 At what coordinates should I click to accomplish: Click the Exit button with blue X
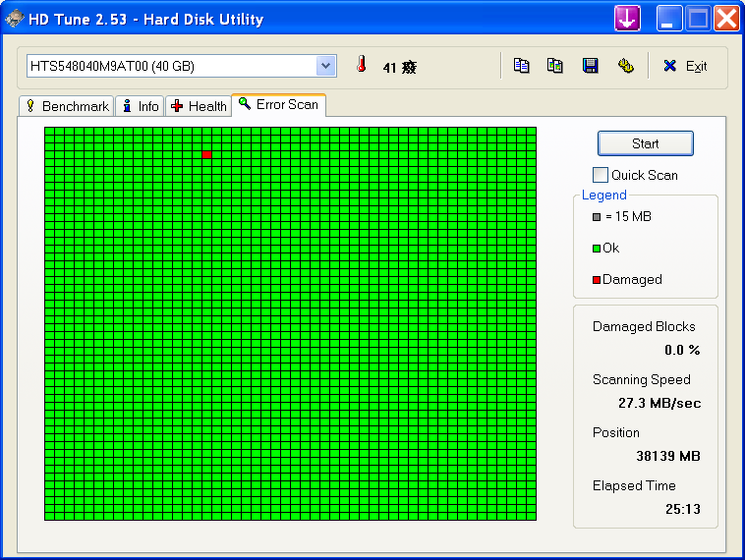(x=685, y=66)
